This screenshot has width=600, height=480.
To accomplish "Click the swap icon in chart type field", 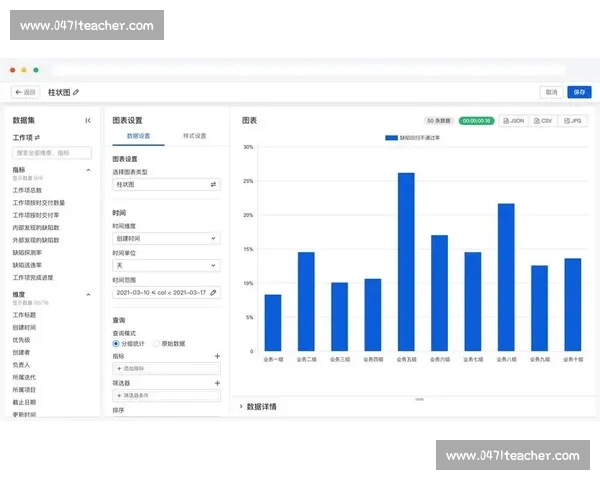I will pos(213,185).
